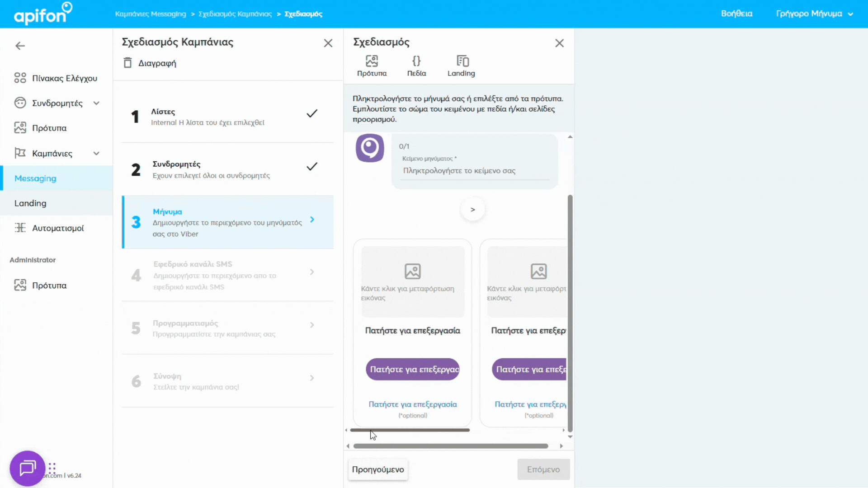Click the horizontal scrollbar under carousel cards

(410, 430)
